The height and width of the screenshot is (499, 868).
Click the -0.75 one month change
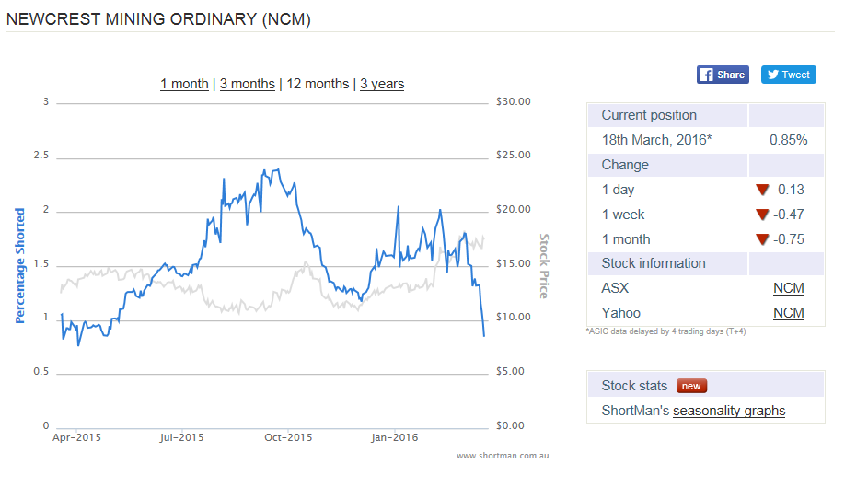[788, 239]
